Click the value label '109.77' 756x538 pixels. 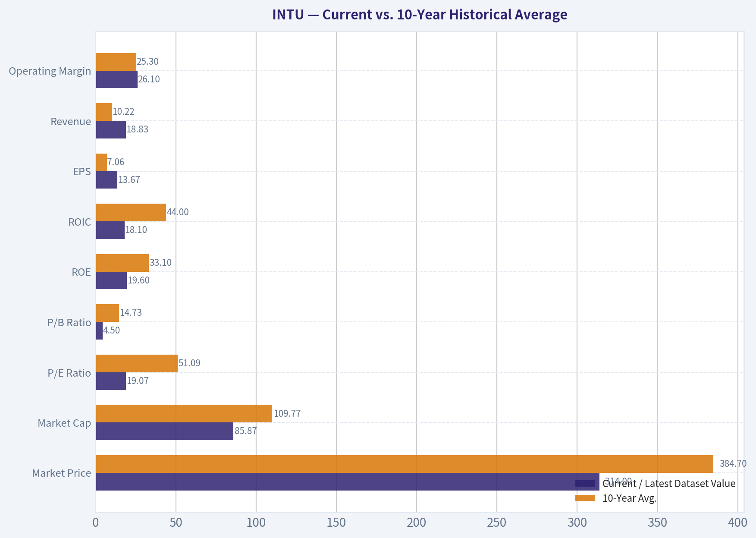(287, 413)
